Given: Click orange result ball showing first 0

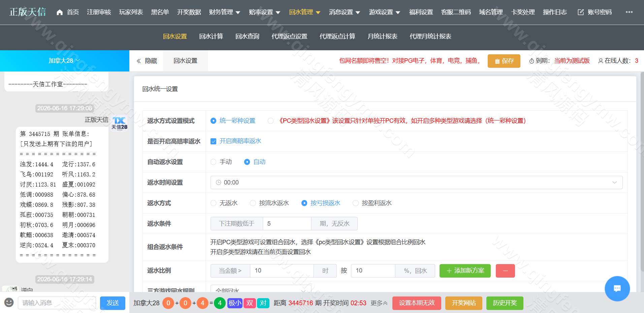Looking at the screenshot, I should pyautogui.click(x=168, y=303).
